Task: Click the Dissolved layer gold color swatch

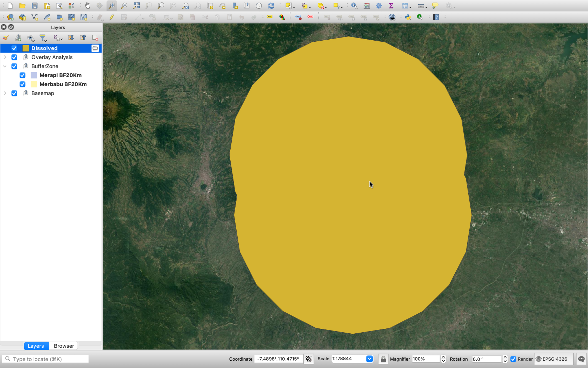Action: pyautogui.click(x=26, y=48)
